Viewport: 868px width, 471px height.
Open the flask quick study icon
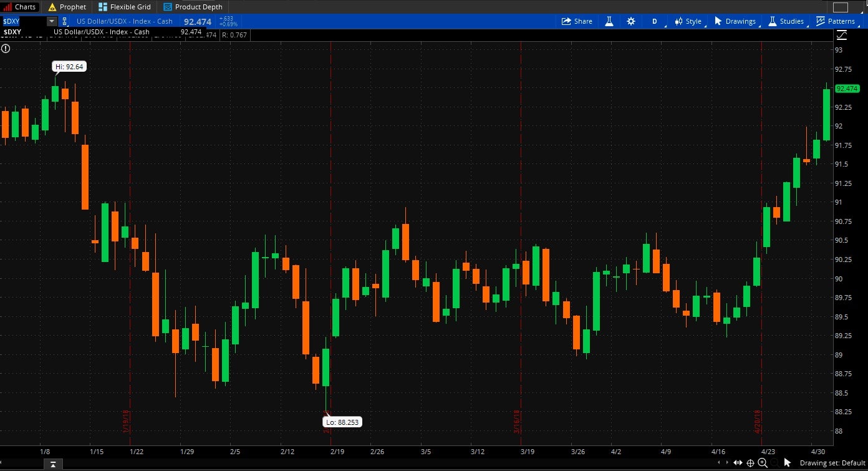(609, 21)
